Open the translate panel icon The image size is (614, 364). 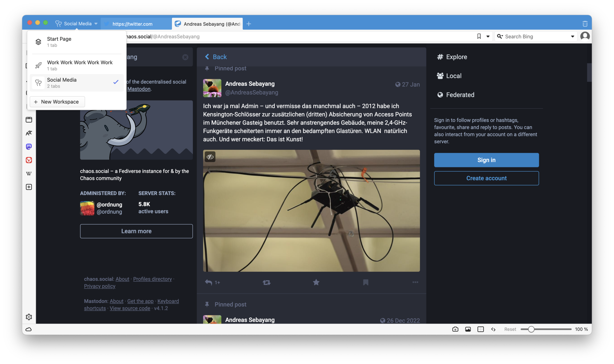click(x=29, y=133)
